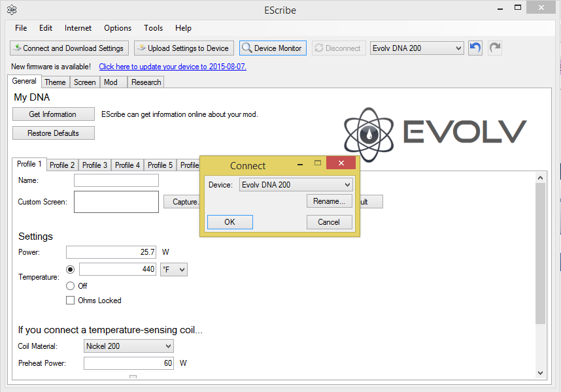
Task: Open the Device Monitor
Action: [x=273, y=48]
